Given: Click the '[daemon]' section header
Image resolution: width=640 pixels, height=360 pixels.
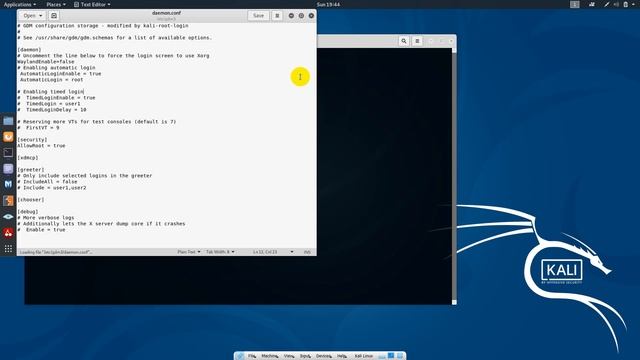Looking at the screenshot, I should 29,49.
